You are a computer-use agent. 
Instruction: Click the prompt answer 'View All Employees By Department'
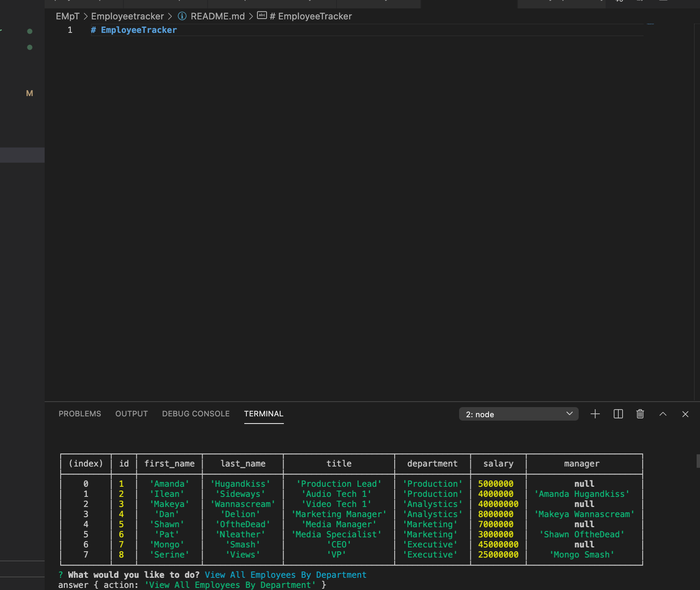[286, 575]
